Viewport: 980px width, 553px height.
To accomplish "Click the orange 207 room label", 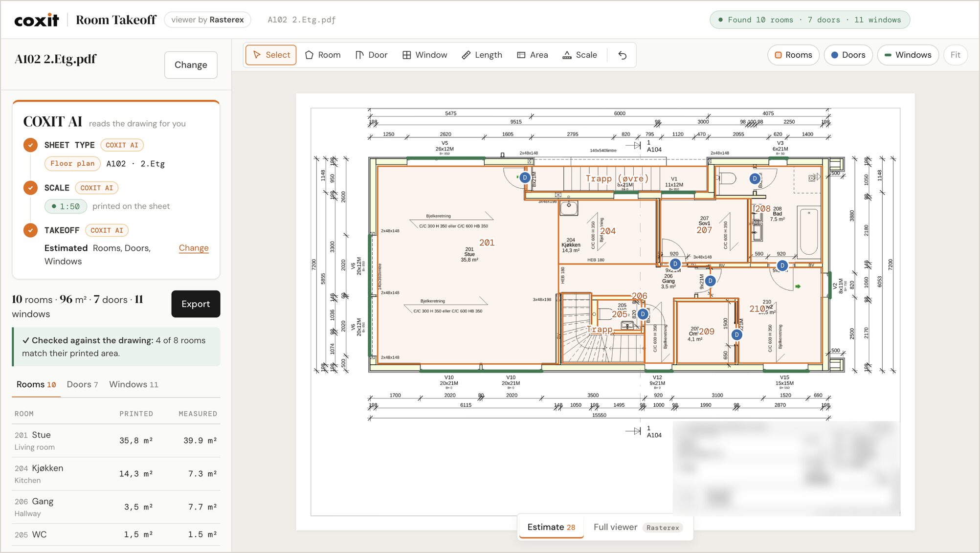I will click(x=704, y=230).
